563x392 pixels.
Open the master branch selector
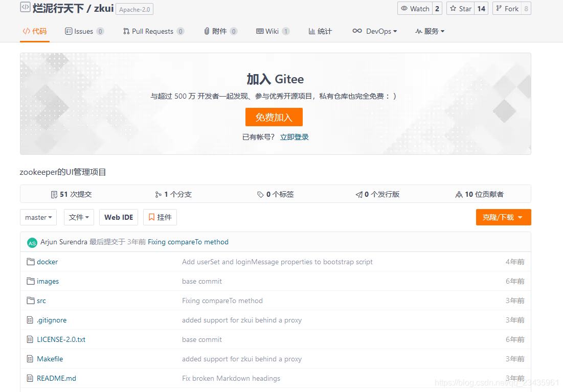click(38, 217)
